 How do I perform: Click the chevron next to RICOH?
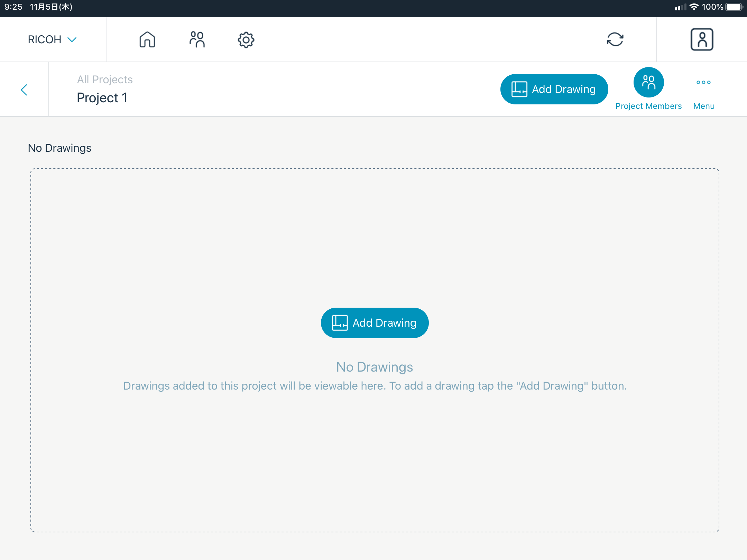click(x=72, y=39)
